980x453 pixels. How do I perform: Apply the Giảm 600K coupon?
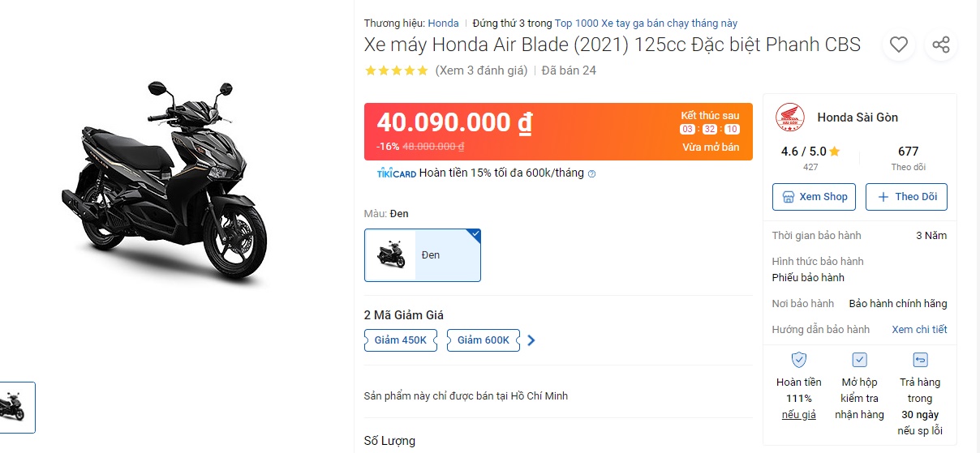point(484,340)
